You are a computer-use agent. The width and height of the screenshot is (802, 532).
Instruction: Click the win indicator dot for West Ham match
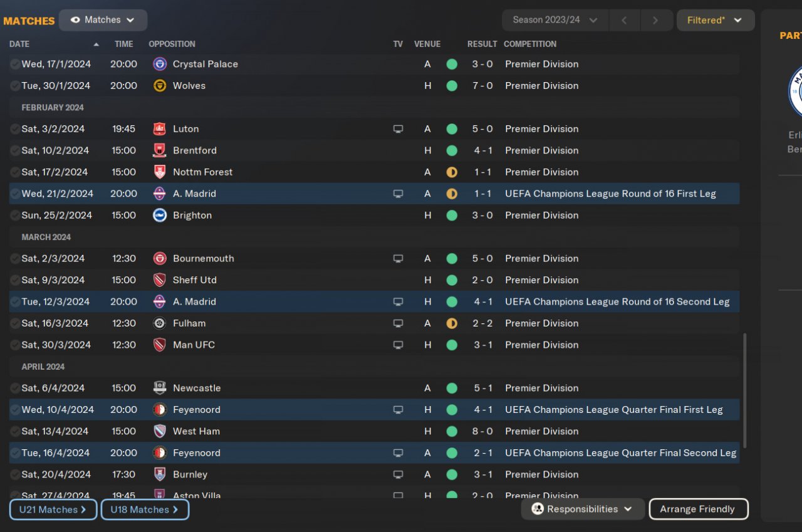pos(452,432)
